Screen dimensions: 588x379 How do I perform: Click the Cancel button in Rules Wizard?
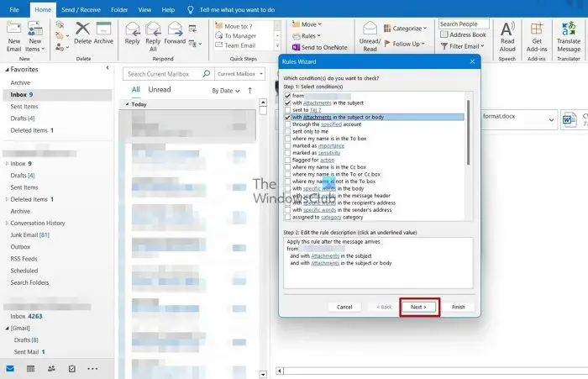pos(344,307)
